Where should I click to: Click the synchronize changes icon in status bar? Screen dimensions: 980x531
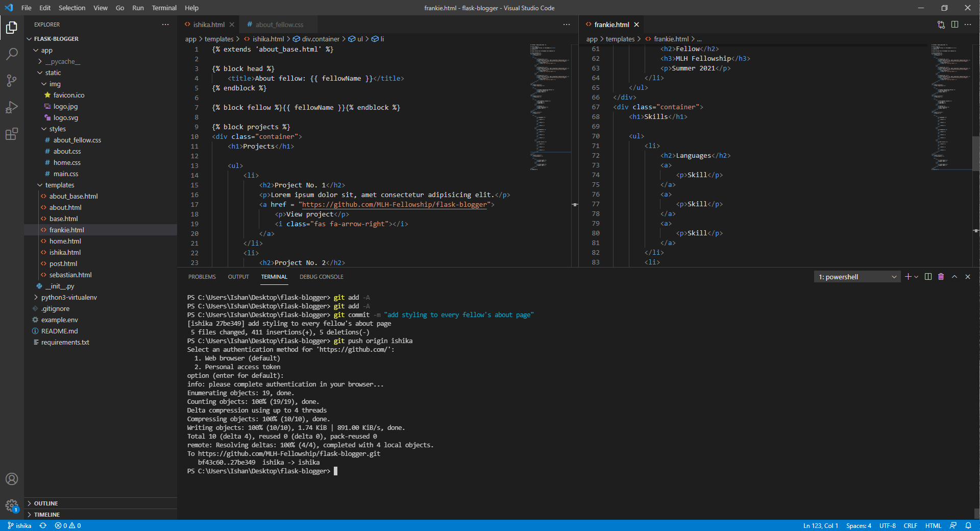43,525
